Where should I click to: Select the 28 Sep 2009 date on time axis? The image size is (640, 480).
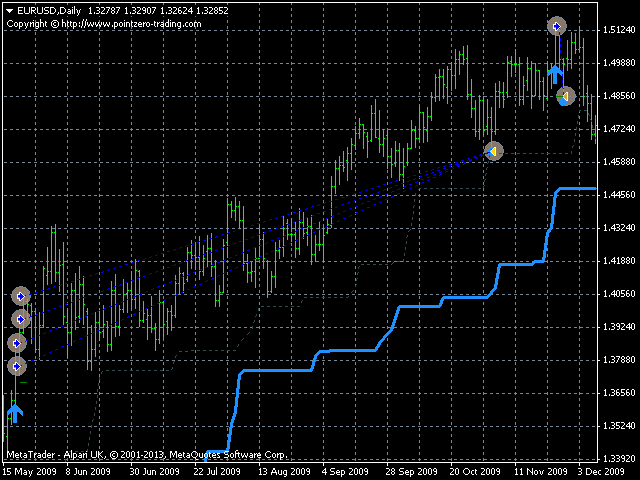[x=414, y=471]
